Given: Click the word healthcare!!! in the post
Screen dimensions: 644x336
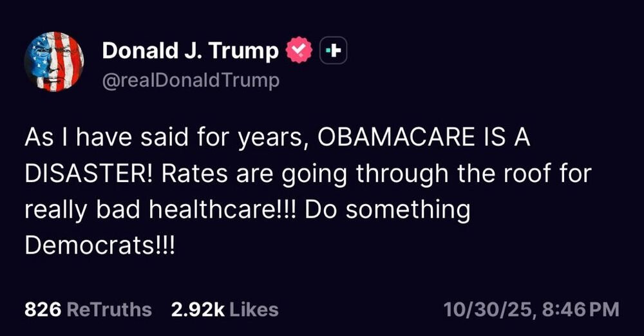Looking at the screenshot, I should [x=211, y=210].
